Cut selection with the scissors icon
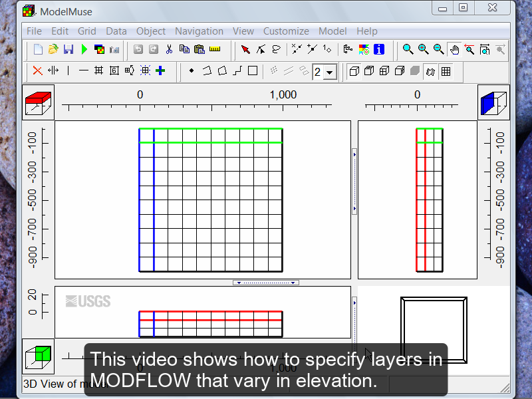The image size is (532, 399). point(169,49)
